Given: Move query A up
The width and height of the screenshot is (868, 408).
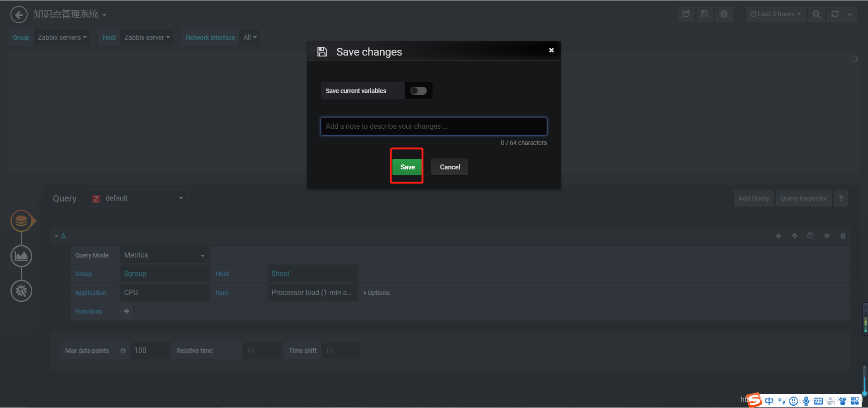Looking at the screenshot, I should 794,236.
